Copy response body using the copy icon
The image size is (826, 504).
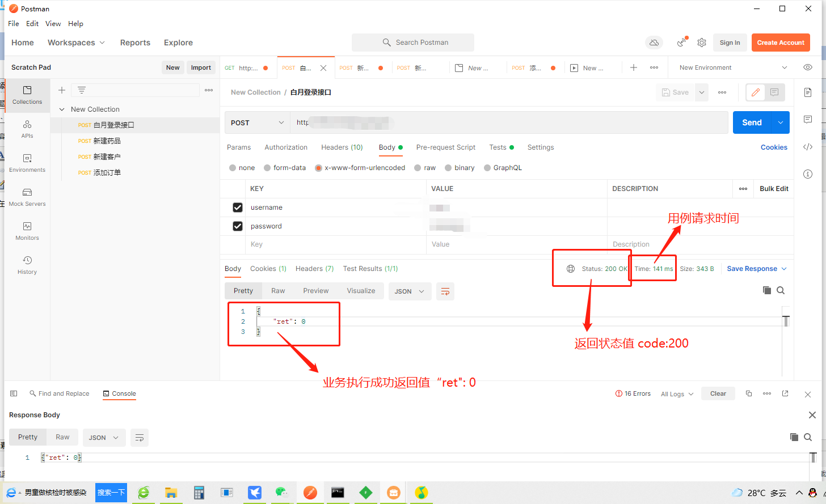pos(767,290)
